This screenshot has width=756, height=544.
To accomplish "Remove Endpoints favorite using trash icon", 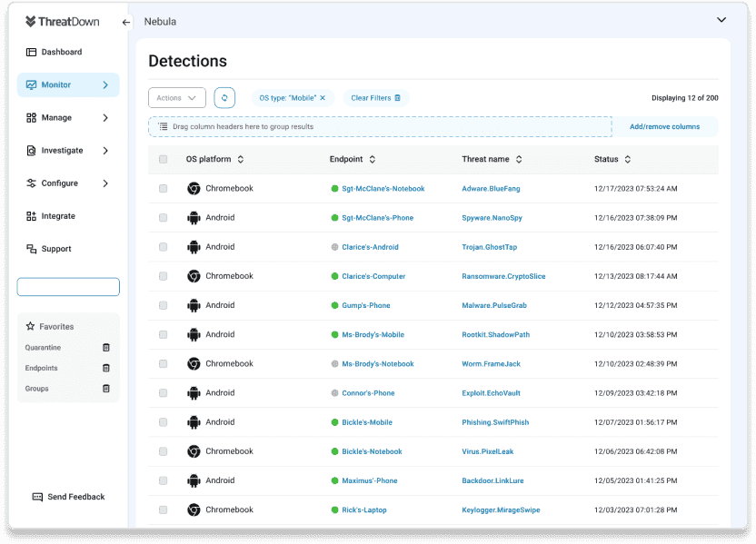I will [x=105, y=368].
